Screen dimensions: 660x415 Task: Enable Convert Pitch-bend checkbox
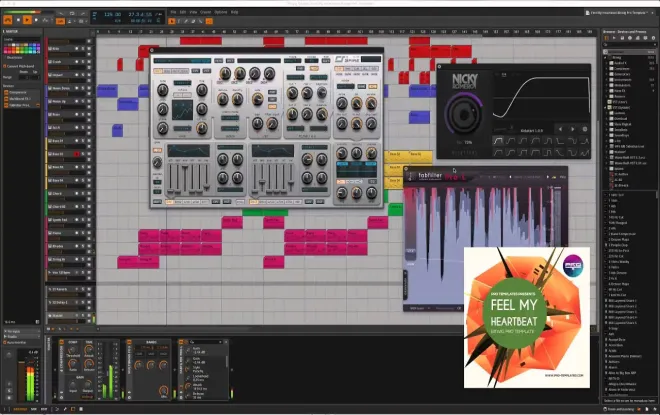pos(5,67)
